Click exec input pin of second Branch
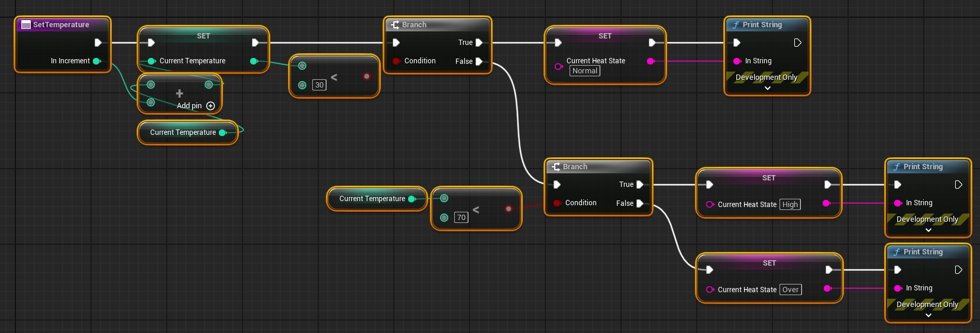980x333 pixels. (x=557, y=185)
